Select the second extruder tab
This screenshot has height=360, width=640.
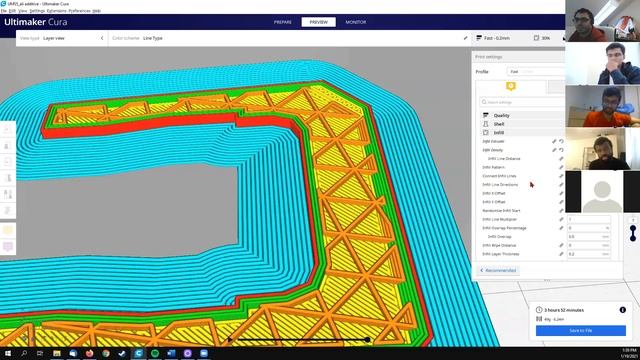[557, 87]
